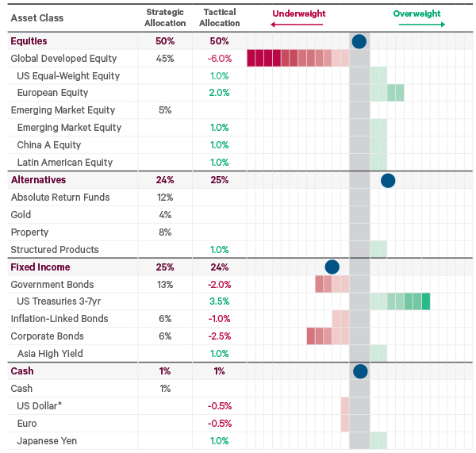The image size is (476, 453).
Task: Click the Fixed Income section heading
Action: (x=40, y=267)
